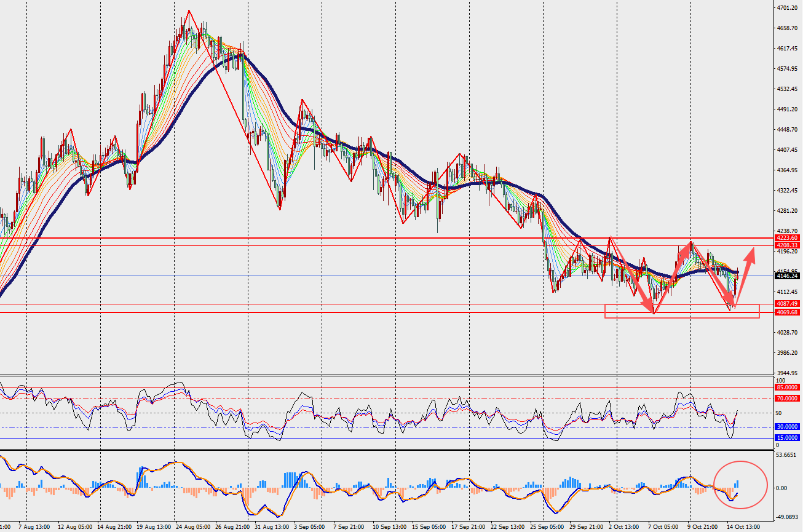Click the 4658.70 price axis value
803x532 pixels.
click(788, 28)
